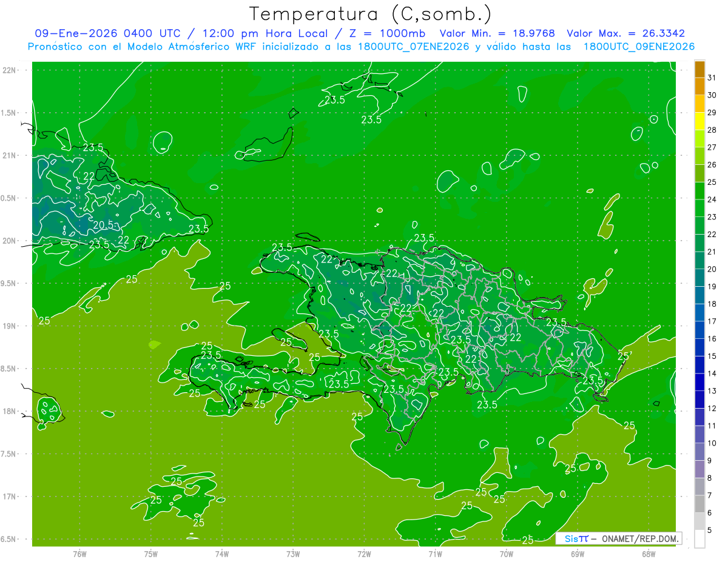
Task: Click the '76W' longitude axis label
Action: coord(79,554)
